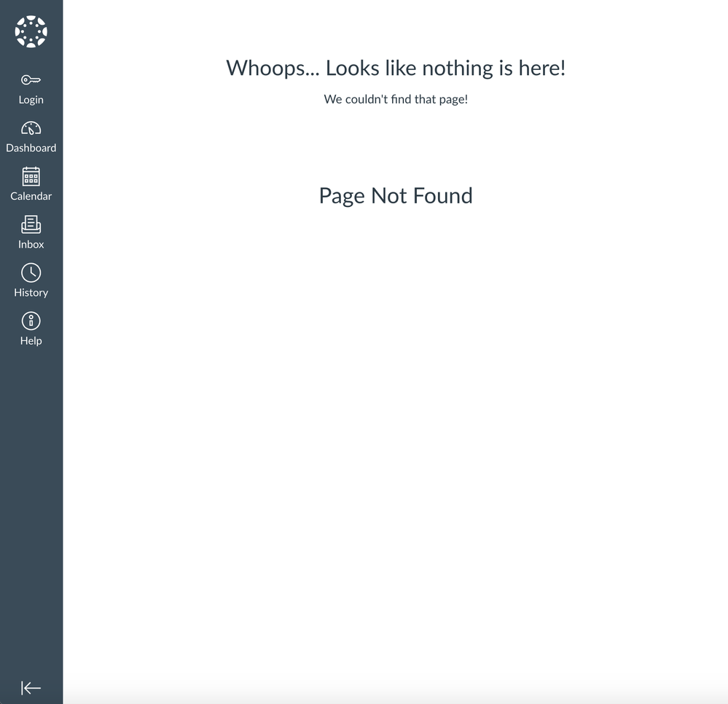Click the blank area below Page Not Found
Viewport: 728px width, 704px height.
point(396,437)
